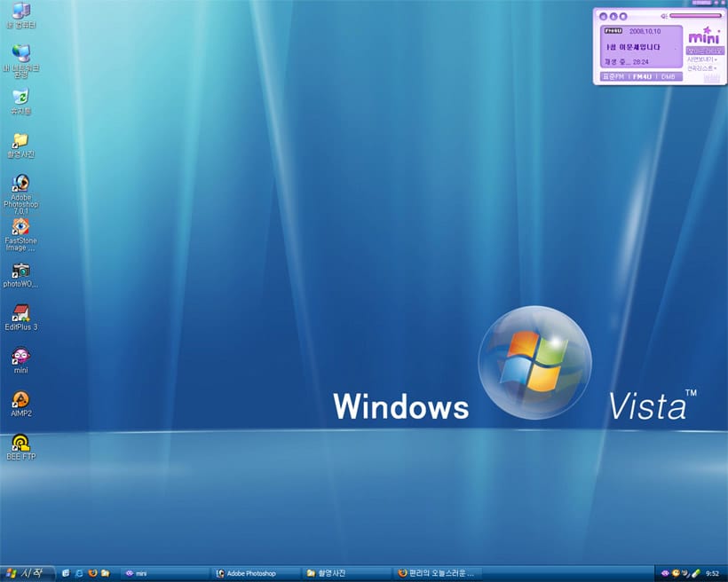Switch to Adobe Photoshop taskbar item

[253, 573]
